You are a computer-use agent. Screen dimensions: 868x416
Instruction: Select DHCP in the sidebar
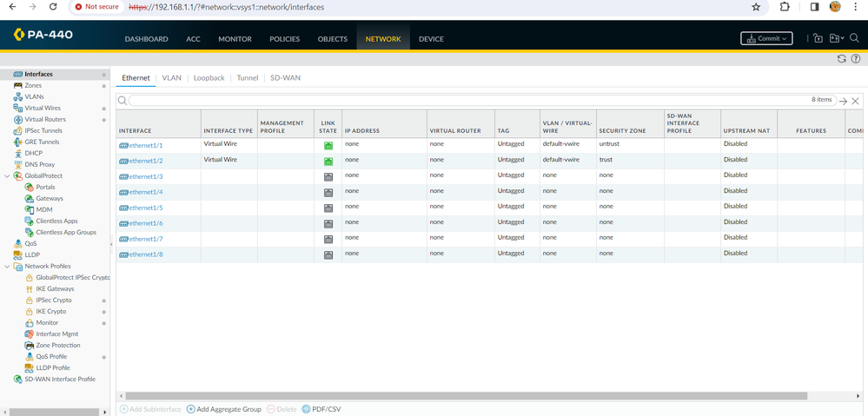click(33, 153)
